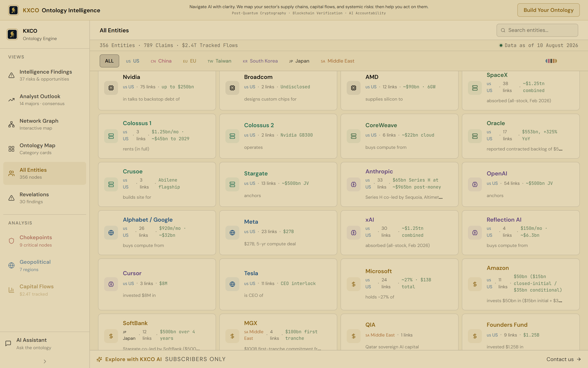The height and width of the screenshot is (368, 588).
Task: Click the dollar icon on the Microsoft card
Action: tap(354, 284)
